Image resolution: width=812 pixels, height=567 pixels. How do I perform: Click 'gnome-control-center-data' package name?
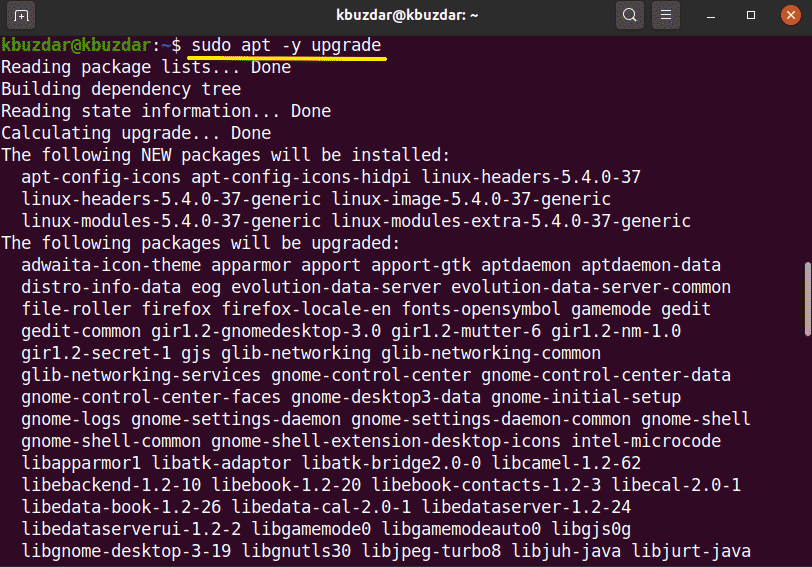coord(606,375)
